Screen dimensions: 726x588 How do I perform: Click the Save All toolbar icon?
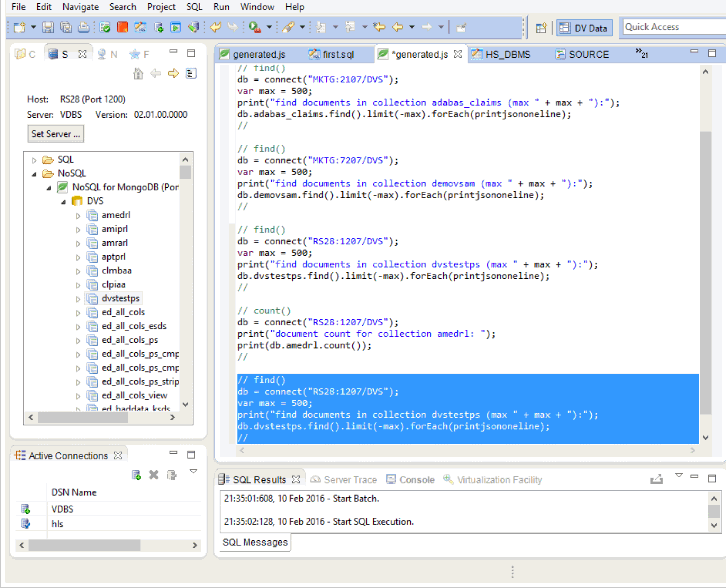coord(66,27)
